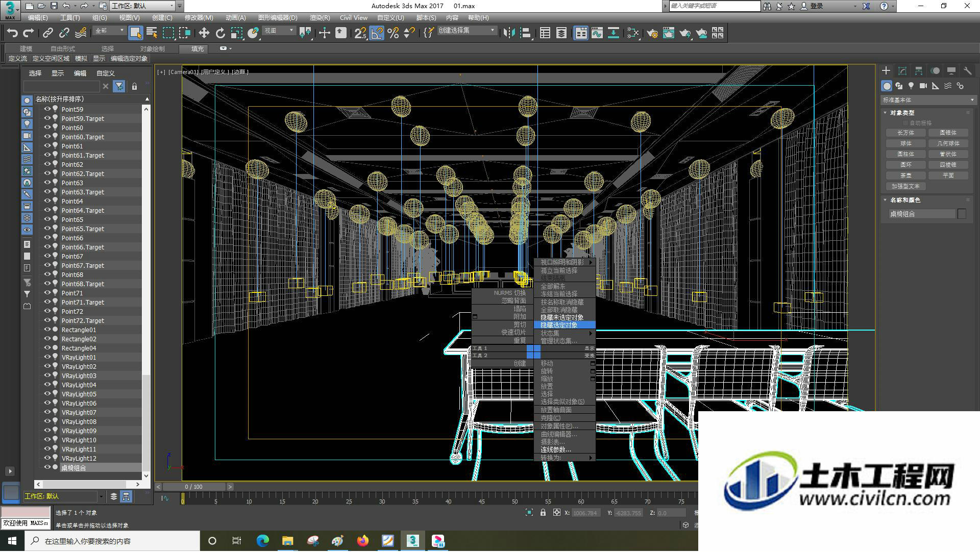This screenshot has width=980, height=552.
Task: Toggle the Percent Snap button
Action: click(x=393, y=33)
